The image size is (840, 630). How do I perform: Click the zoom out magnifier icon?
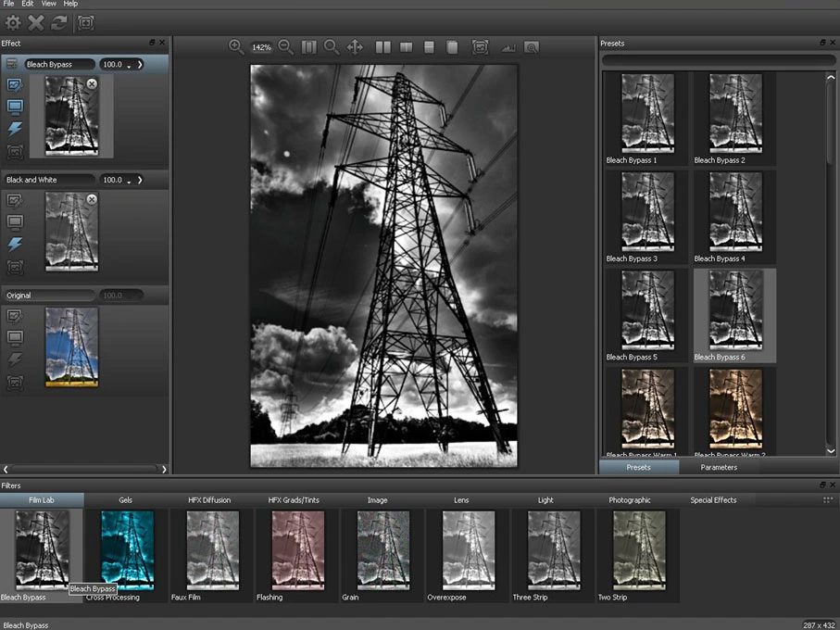click(285, 47)
